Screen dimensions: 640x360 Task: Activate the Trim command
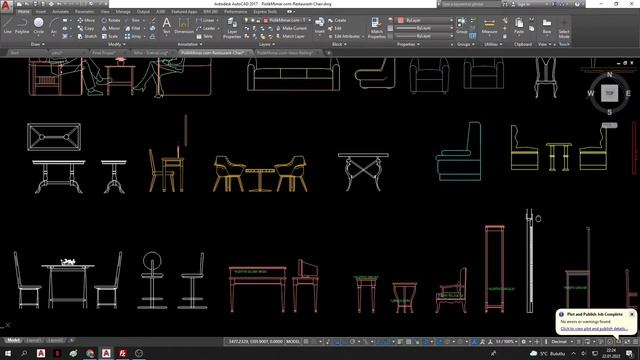pos(132,20)
